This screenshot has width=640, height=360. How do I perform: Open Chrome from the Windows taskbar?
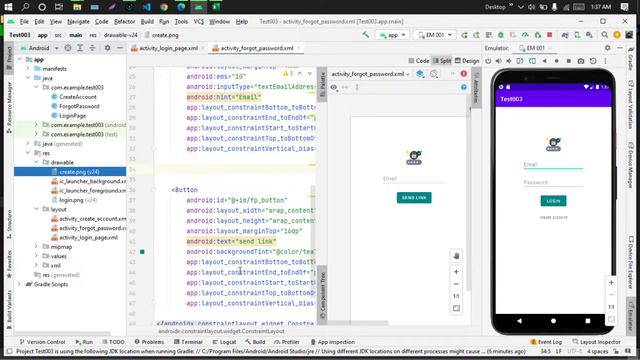(x=164, y=7)
